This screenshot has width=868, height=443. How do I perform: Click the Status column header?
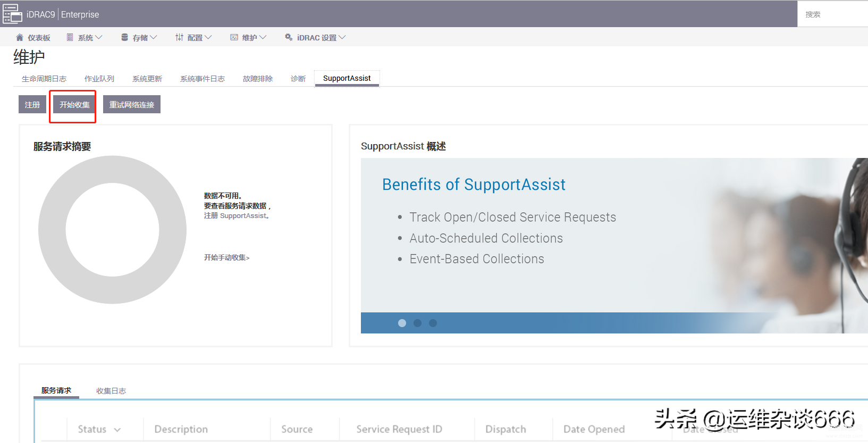pyautogui.click(x=92, y=429)
